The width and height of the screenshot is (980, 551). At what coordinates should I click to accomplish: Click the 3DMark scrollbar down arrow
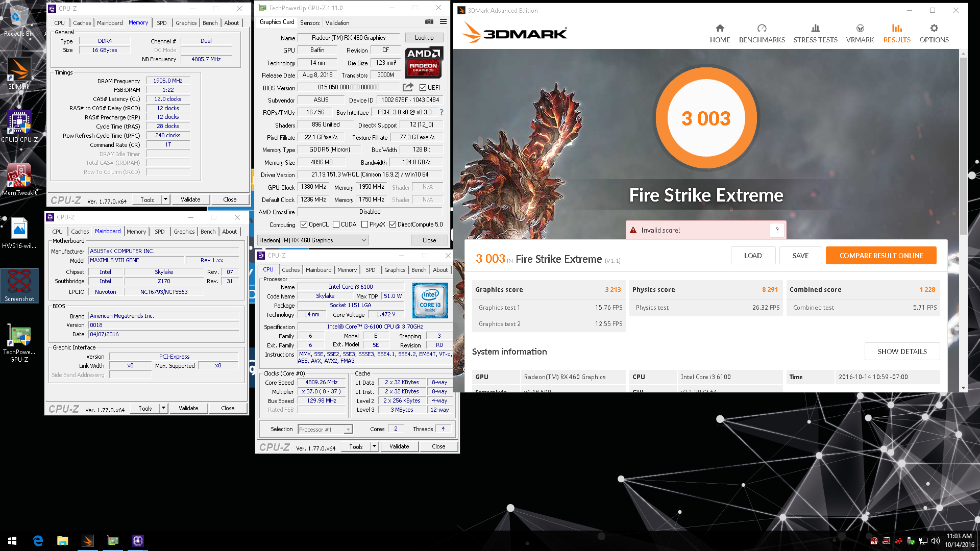tap(963, 388)
